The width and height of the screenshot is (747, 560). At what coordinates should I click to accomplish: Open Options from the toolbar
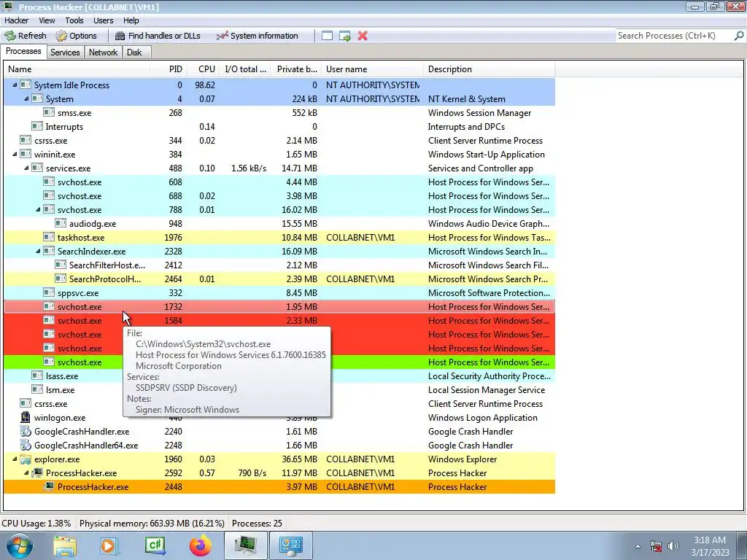coord(76,36)
